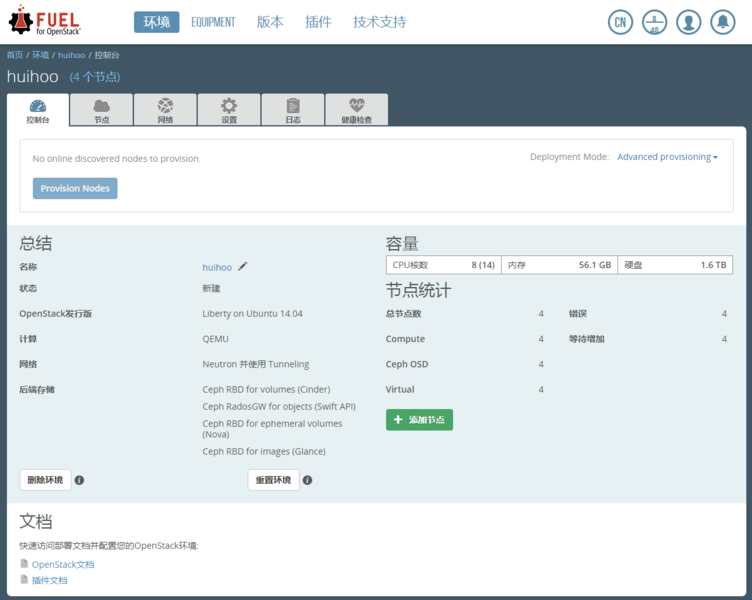Click the Fuel for OpenStack logo
This screenshot has height=600, width=752.
pos(45,22)
